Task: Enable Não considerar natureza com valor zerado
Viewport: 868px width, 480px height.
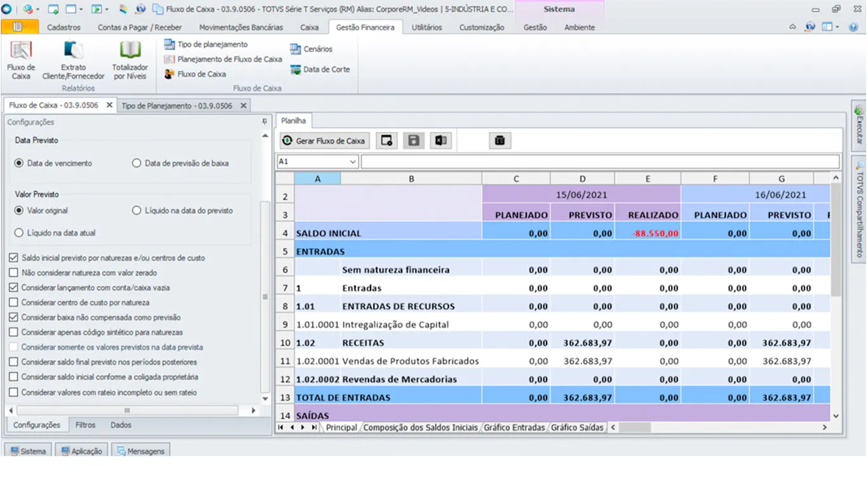Action: [13, 273]
